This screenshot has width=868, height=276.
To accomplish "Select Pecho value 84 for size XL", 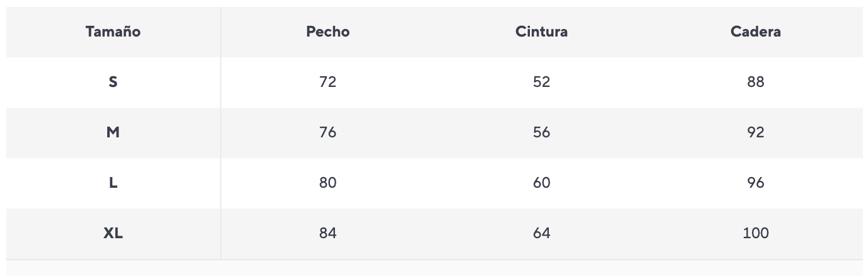I will [x=327, y=233].
